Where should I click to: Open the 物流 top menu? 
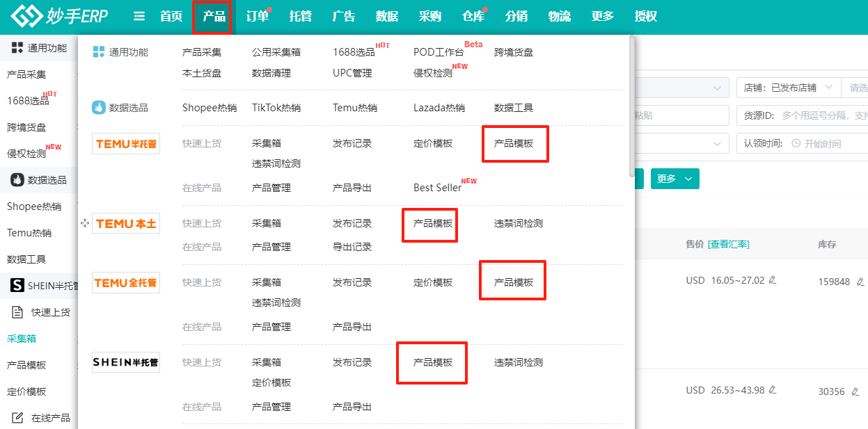coord(560,16)
